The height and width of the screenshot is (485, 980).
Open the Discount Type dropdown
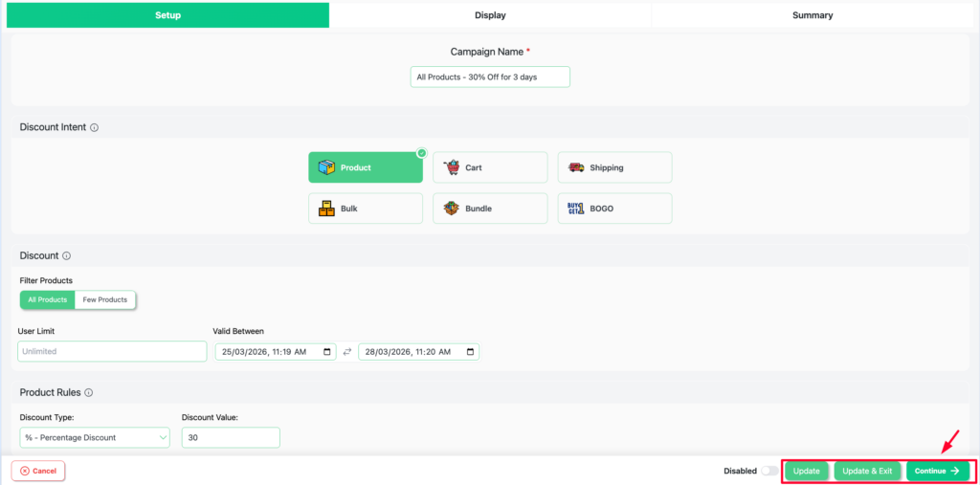95,437
